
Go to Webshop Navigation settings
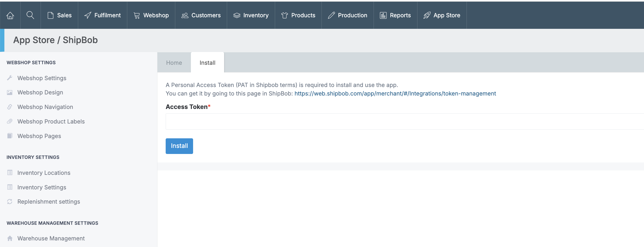[x=45, y=107]
